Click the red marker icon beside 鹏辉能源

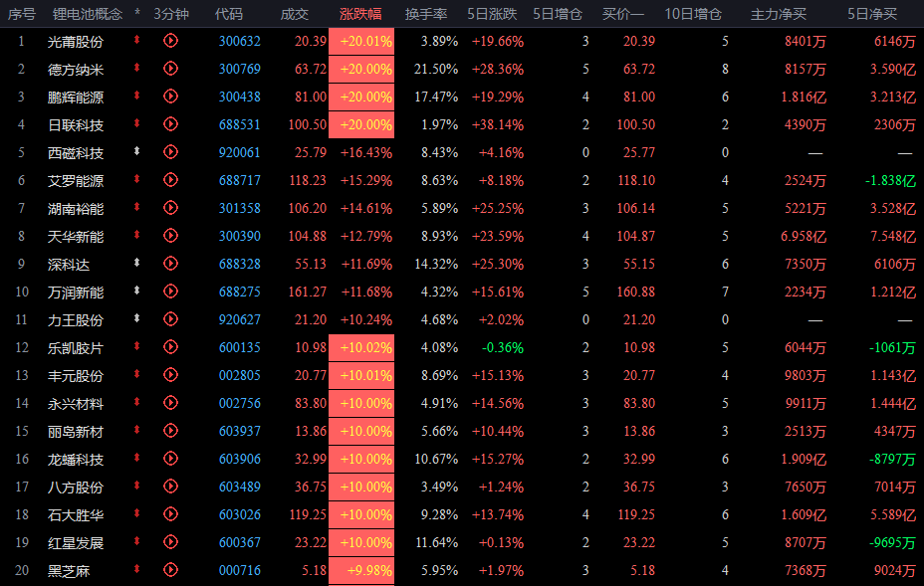[x=137, y=97]
